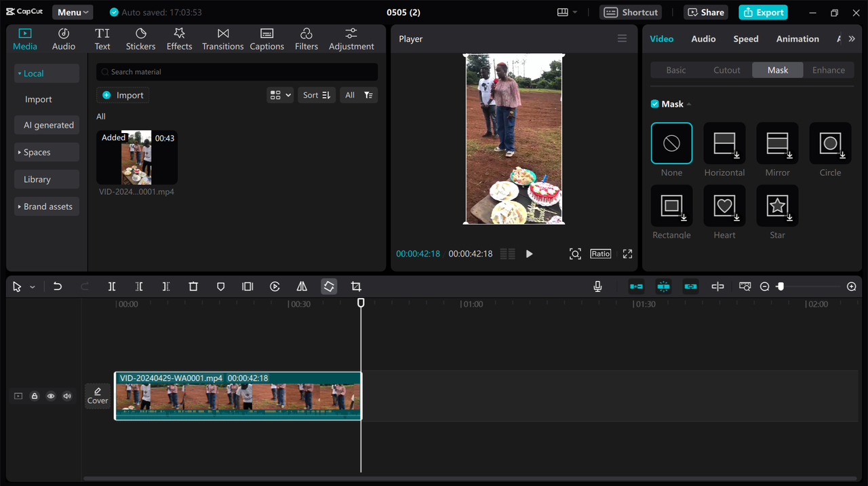This screenshot has width=868, height=486.
Task: Open the Menu dropdown
Action: pyautogui.click(x=73, y=12)
